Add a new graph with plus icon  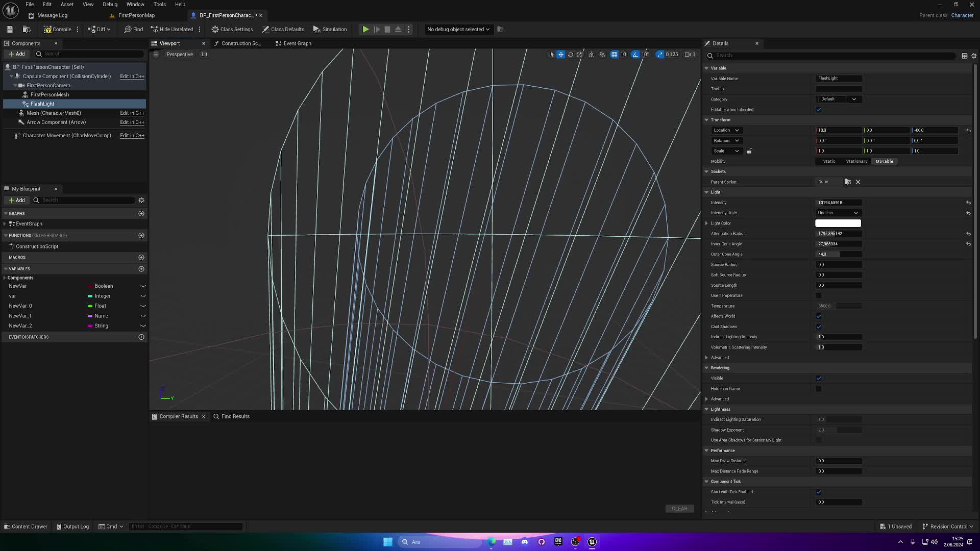(141, 213)
